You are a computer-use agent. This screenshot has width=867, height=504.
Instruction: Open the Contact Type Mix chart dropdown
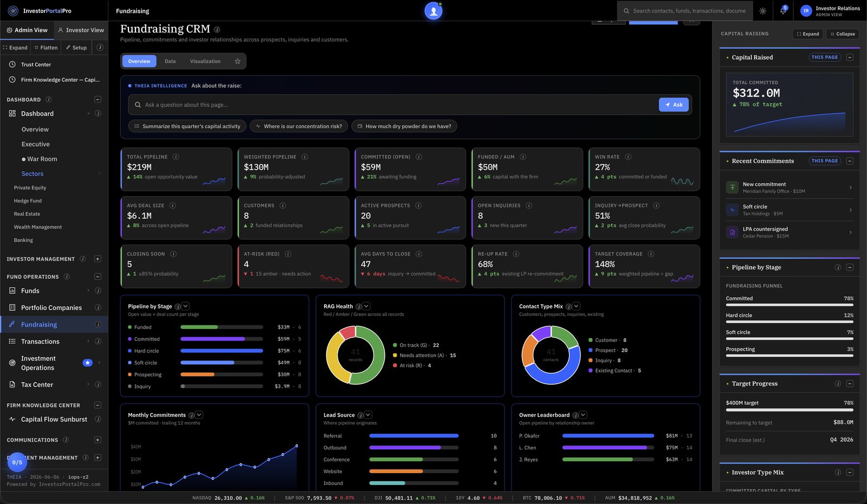click(577, 306)
